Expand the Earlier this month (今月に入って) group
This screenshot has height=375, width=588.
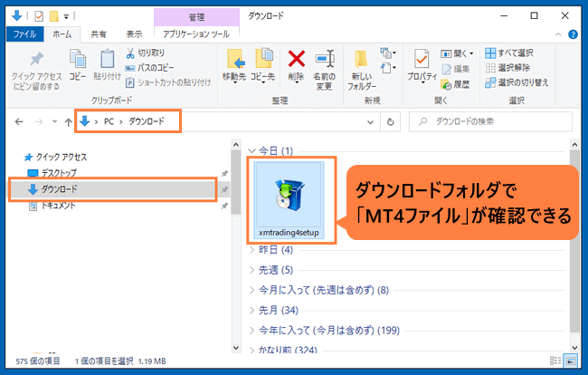coord(252,290)
